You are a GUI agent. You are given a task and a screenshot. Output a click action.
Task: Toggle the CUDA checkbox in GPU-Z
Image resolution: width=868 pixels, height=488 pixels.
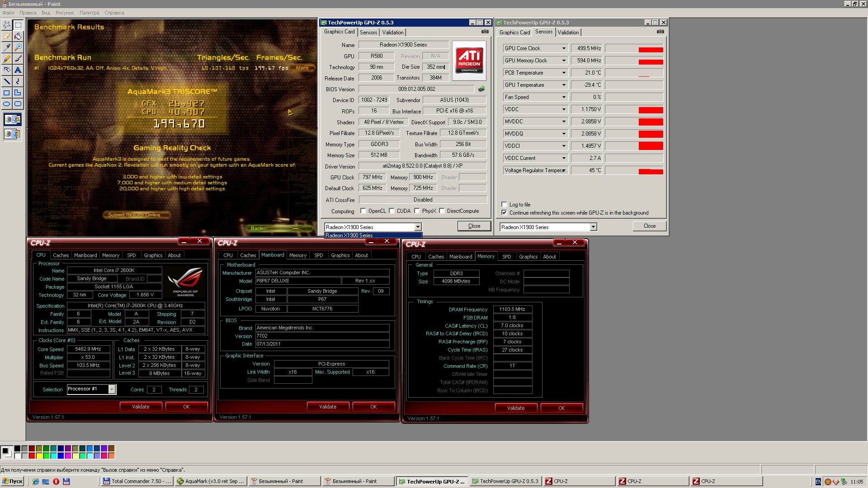click(x=392, y=211)
